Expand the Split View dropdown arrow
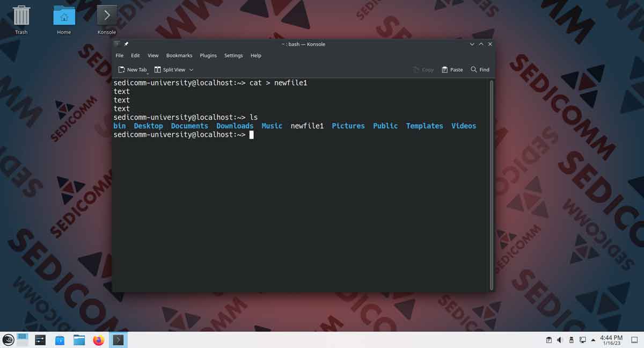Screen dimensions: 644x348 pyautogui.click(x=190, y=69)
